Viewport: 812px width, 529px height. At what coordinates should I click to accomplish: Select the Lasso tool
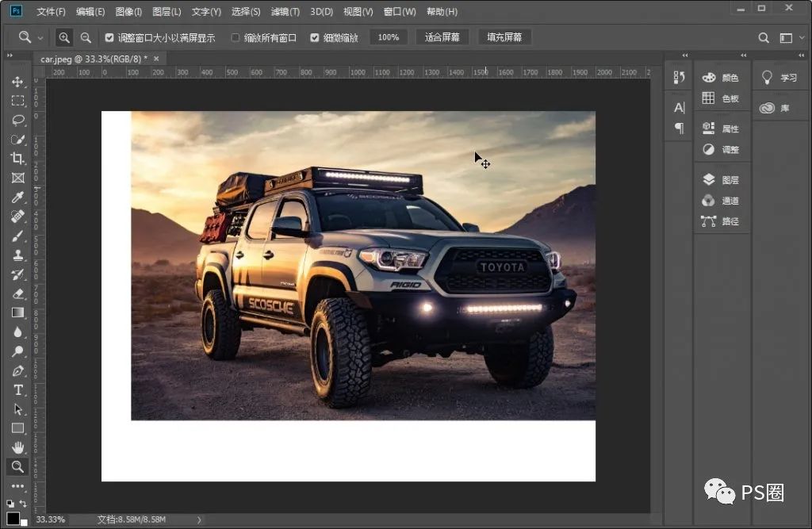pyautogui.click(x=17, y=121)
